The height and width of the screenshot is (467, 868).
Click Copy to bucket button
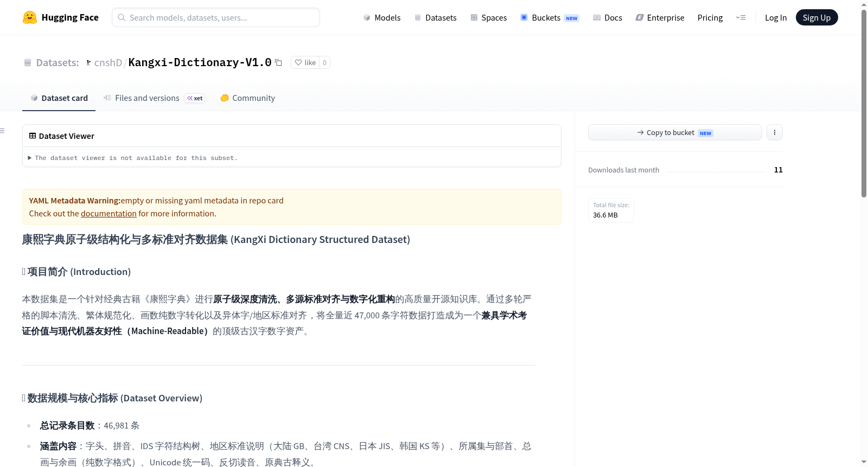675,132
